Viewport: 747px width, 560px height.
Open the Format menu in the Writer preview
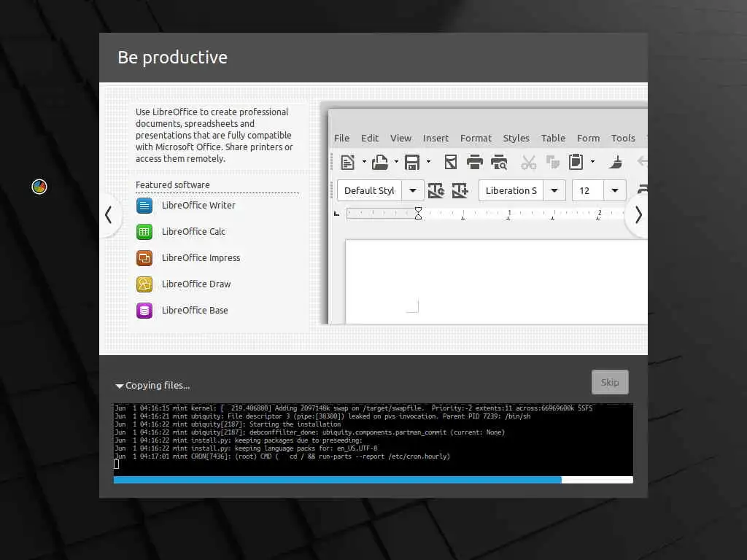click(x=476, y=138)
